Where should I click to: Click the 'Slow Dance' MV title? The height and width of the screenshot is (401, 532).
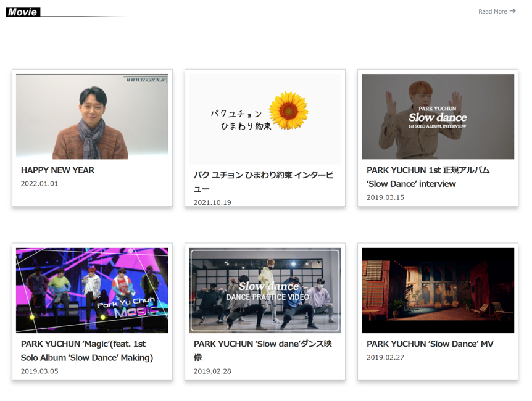[x=430, y=344]
